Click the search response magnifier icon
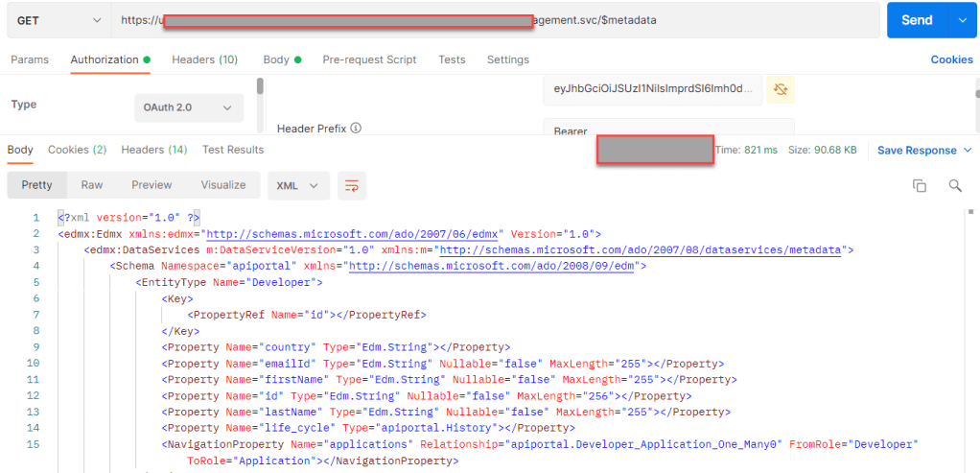This screenshot has height=473, width=980. click(x=954, y=185)
